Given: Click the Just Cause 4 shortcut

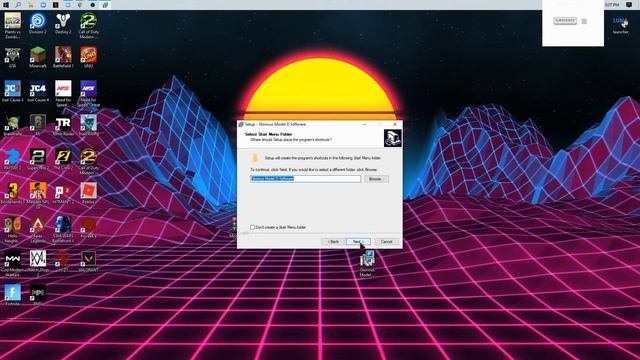Looking at the screenshot, I should click(x=38, y=91).
